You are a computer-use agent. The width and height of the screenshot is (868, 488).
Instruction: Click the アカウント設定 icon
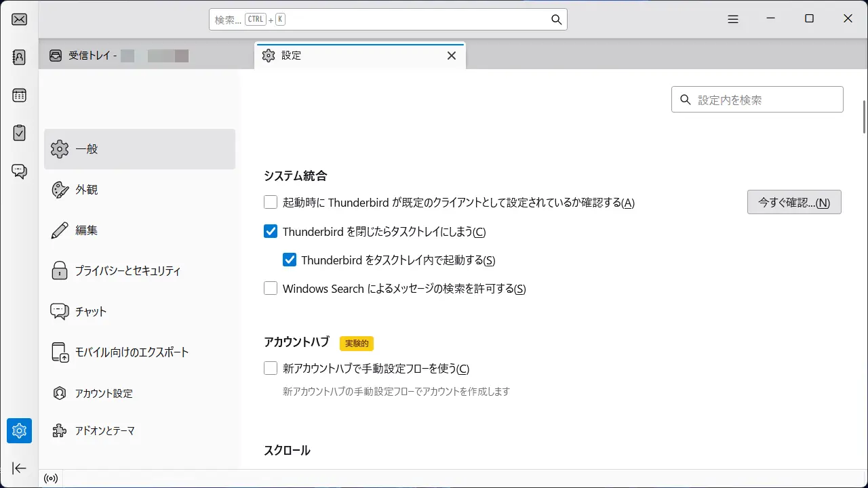point(60,393)
